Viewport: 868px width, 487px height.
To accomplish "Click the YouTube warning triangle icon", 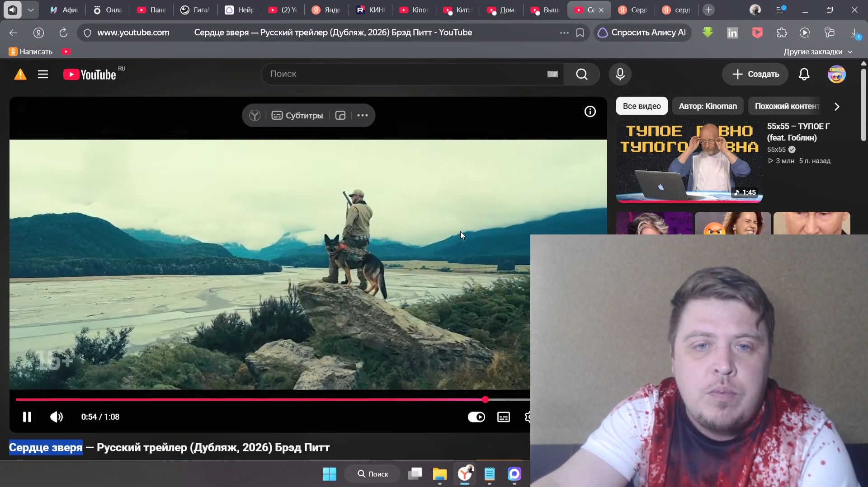I will coord(20,74).
